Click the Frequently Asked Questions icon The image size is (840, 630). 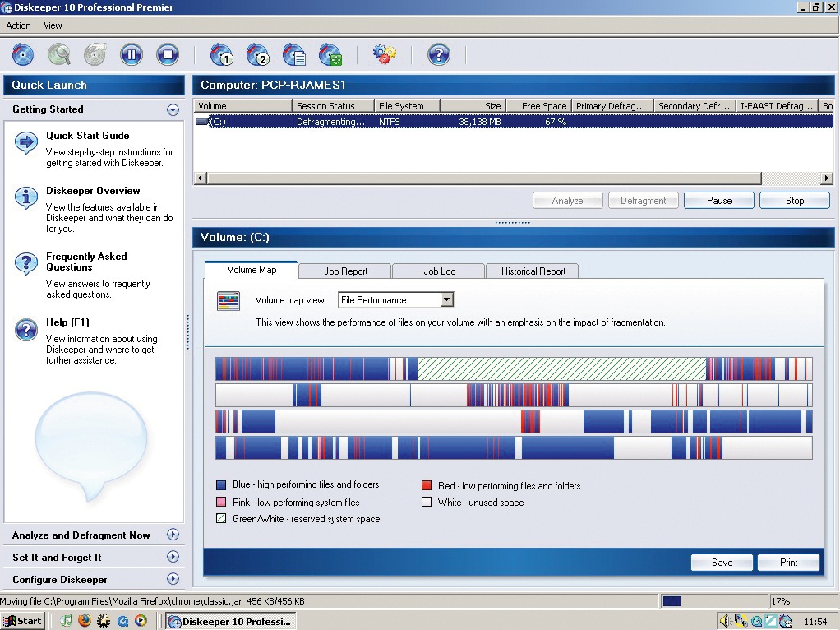coord(25,263)
